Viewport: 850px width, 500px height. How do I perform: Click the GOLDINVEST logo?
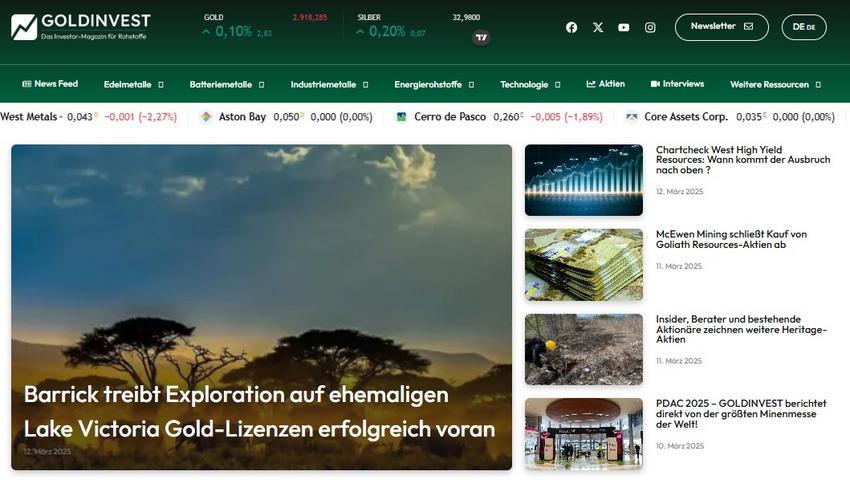[80, 27]
